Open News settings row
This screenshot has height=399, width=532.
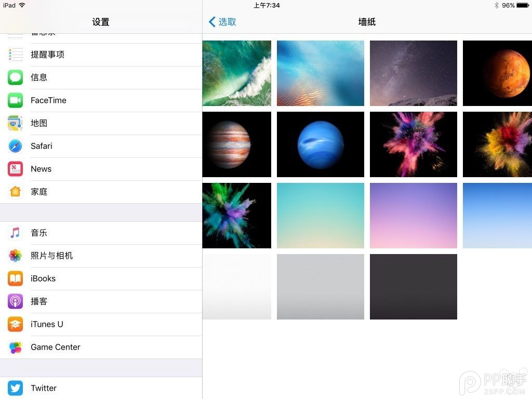(101, 169)
